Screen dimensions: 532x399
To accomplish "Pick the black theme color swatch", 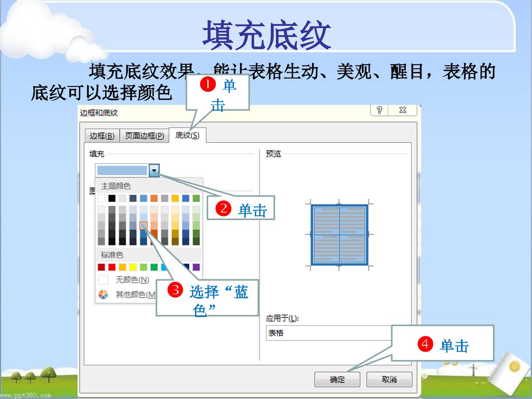I will point(112,198).
